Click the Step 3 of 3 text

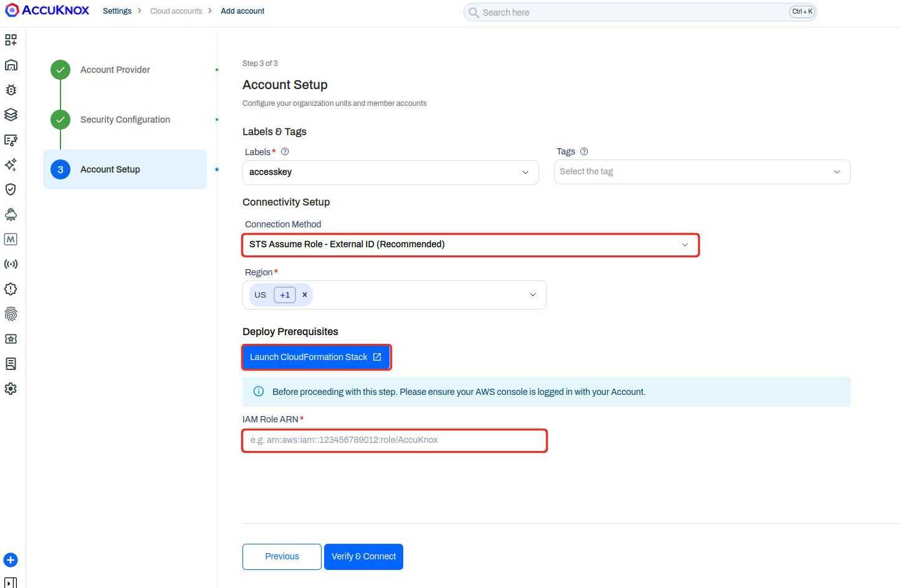[x=260, y=64]
